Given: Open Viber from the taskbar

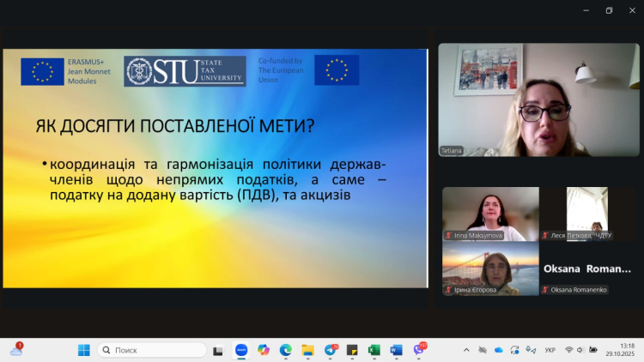Looking at the screenshot, I should pyautogui.click(x=418, y=350).
